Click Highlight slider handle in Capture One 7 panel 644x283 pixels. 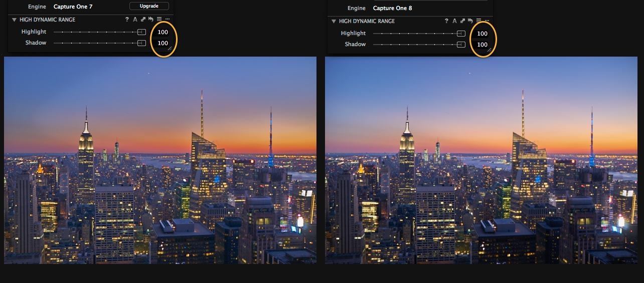pyautogui.click(x=141, y=32)
